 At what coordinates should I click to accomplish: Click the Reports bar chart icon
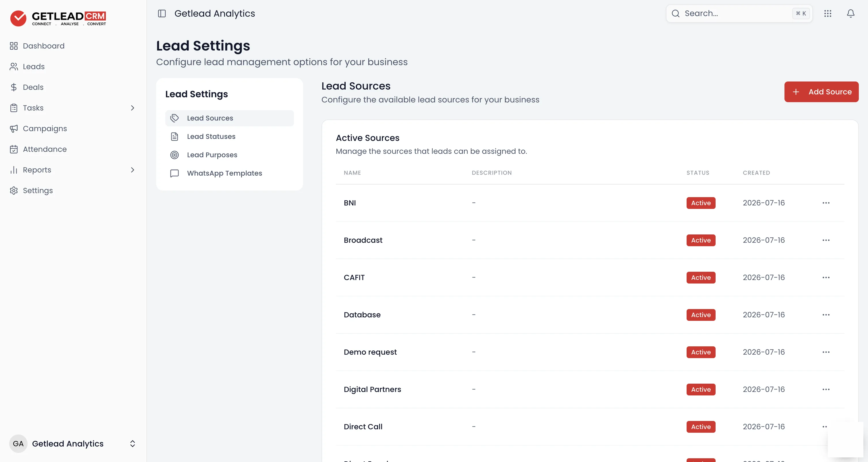14,170
